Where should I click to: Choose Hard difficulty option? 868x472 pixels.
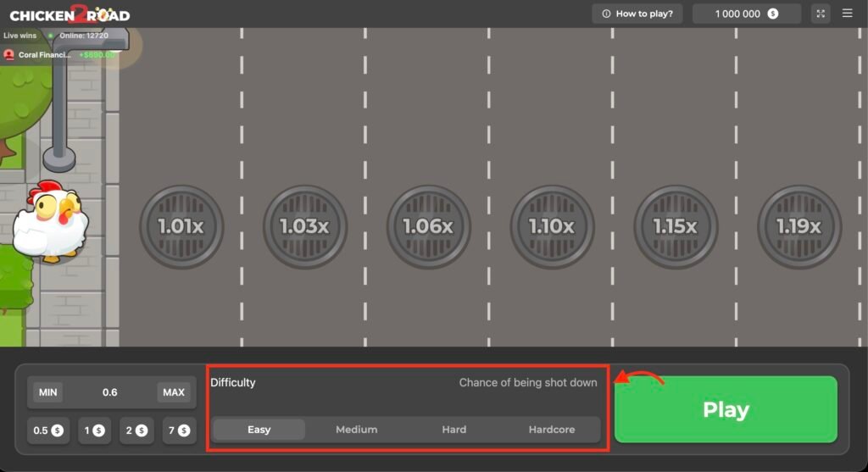(453, 430)
